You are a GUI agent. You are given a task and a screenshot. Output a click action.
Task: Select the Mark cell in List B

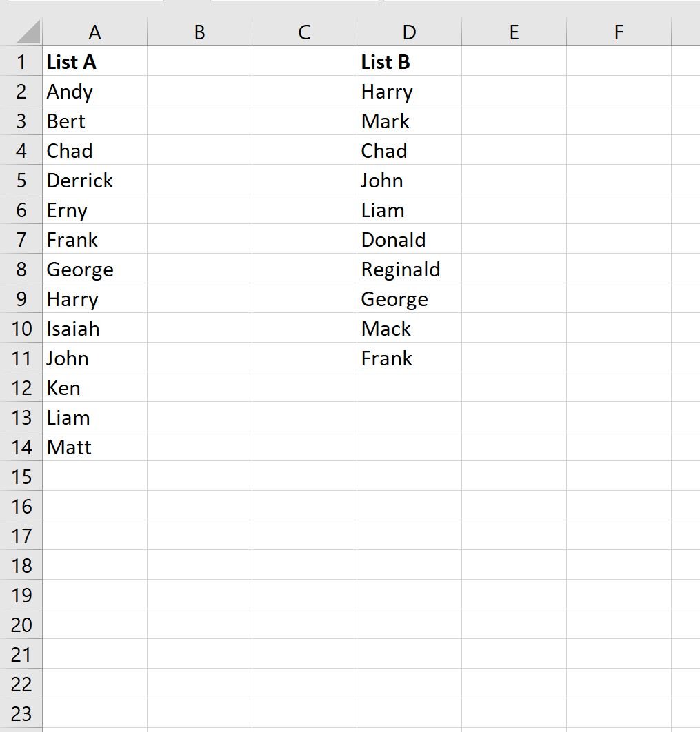pyautogui.click(x=409, y=121)
